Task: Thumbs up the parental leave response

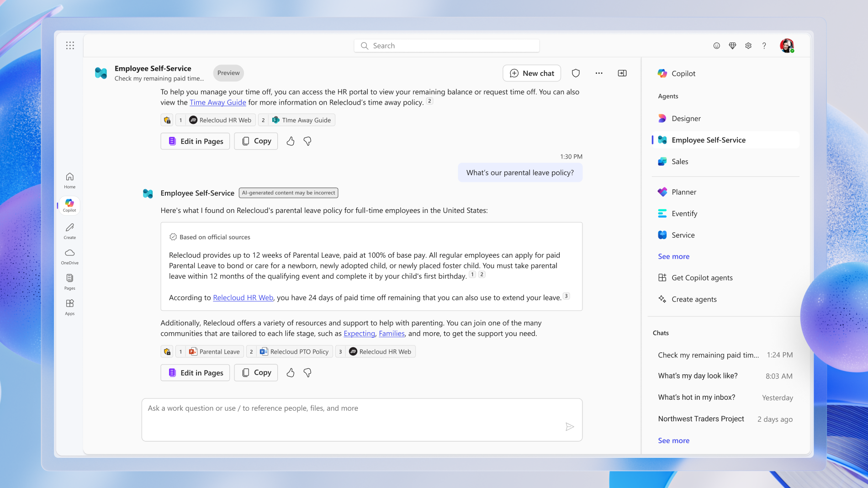Action: click(x=291, y=373)
